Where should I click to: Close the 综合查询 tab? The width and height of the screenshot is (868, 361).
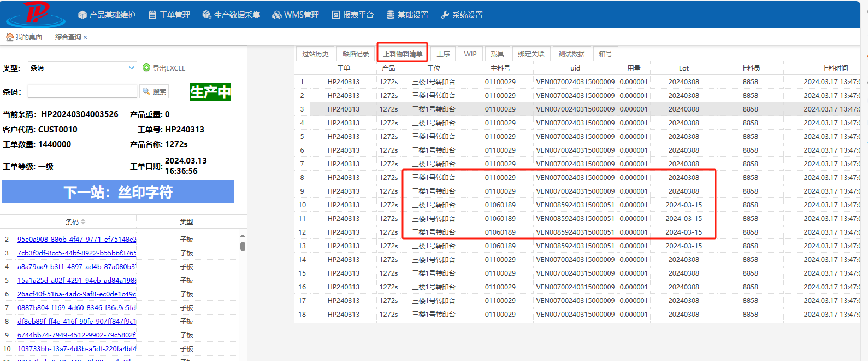tap(85, 37)
